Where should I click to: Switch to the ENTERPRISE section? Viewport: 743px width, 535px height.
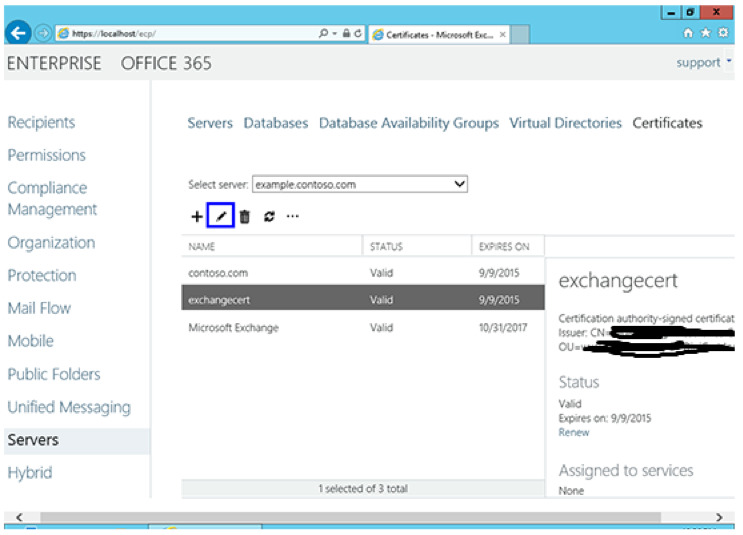pos(54,63)
